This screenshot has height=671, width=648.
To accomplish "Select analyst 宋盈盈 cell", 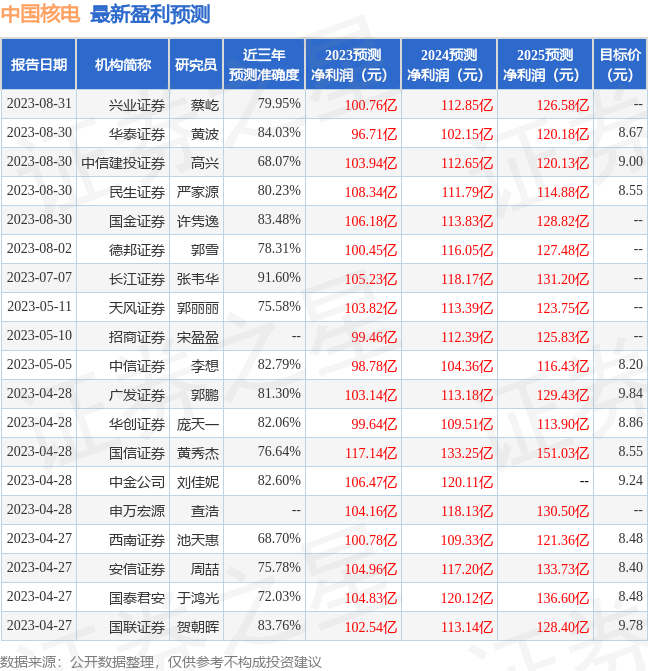I will tap(196, 336).
